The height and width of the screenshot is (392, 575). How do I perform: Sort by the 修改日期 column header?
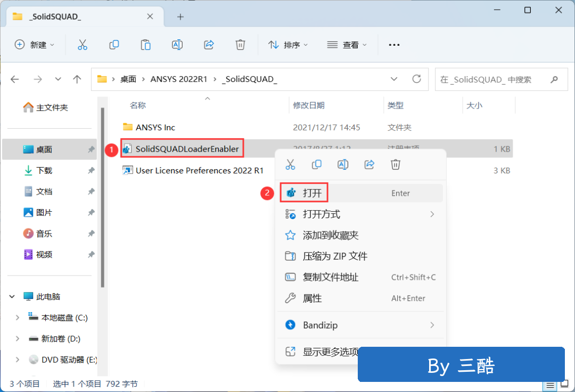click(x=309, y=105)
